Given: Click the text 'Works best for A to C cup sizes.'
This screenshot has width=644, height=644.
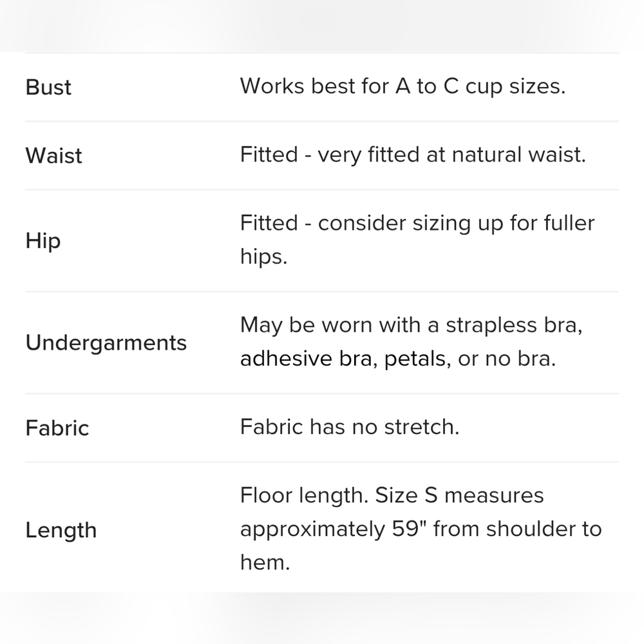Looking at the screenshot, I should tap(402, 87).
